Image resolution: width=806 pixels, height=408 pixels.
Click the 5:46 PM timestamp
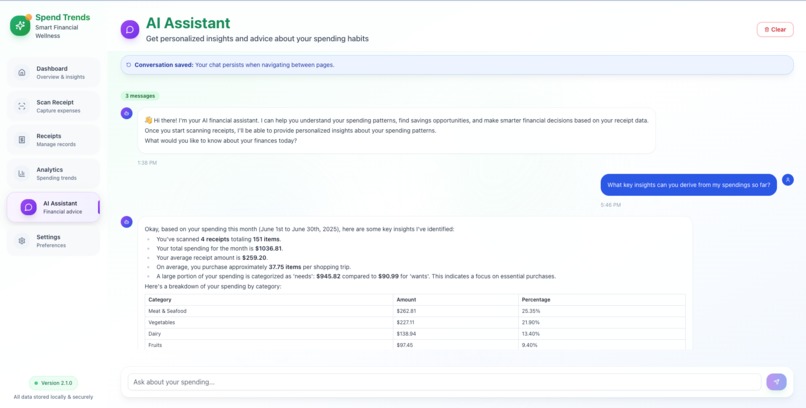[611, 205]
